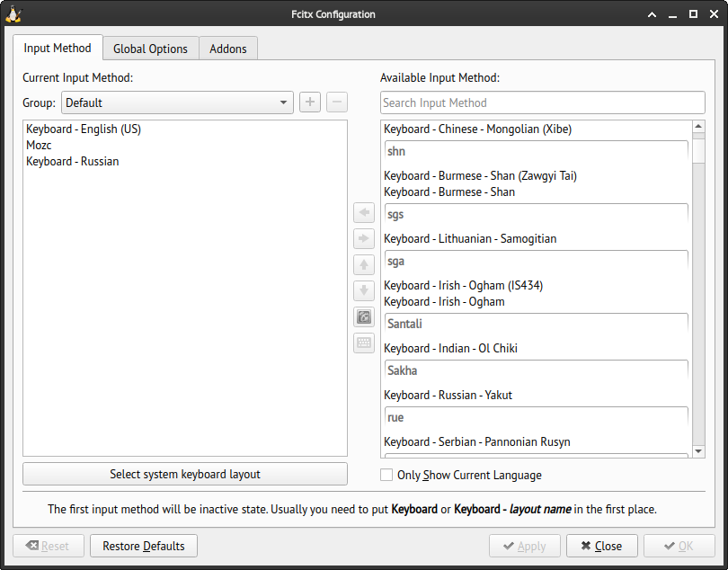Image resolution: width=728 pixels, height=570 pixels.
Task: Expand the Santali language entry
Action: [536, 323]
